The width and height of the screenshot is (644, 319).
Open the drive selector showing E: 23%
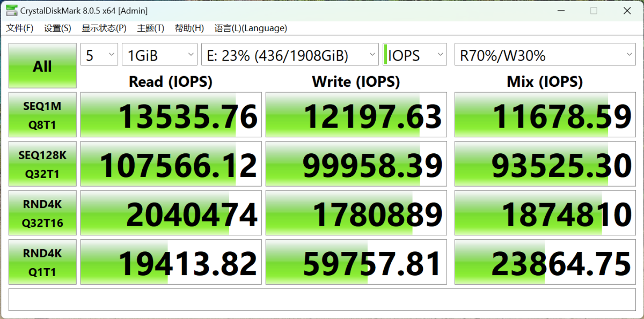coord(290,55)
